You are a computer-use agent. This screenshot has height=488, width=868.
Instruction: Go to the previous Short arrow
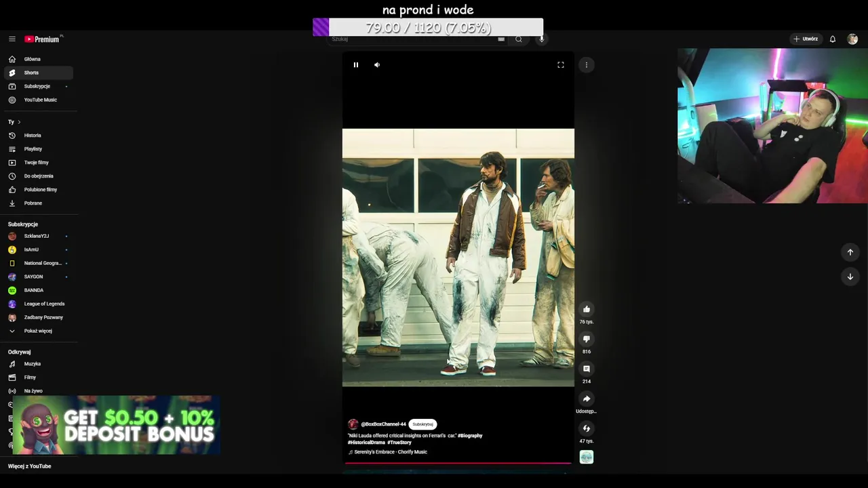pyautogui.click(x=850, y=252)
